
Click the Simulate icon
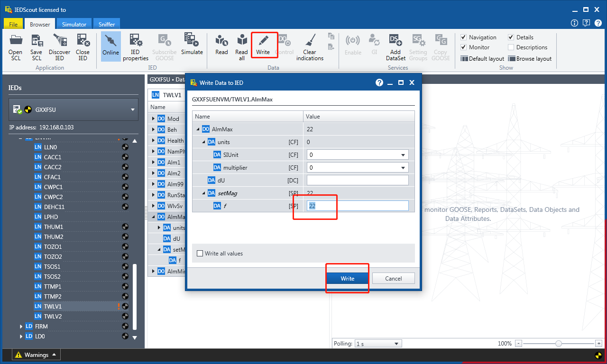click(x=192, y=41)
